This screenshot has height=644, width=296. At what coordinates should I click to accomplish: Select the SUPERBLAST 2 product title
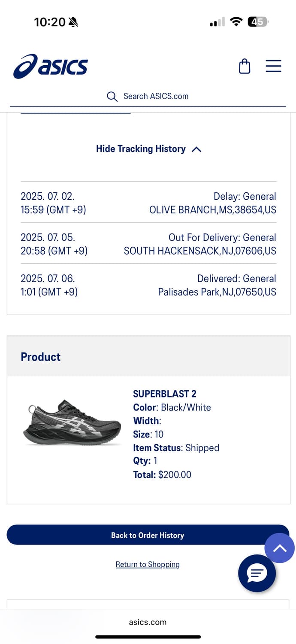[165, 394]
